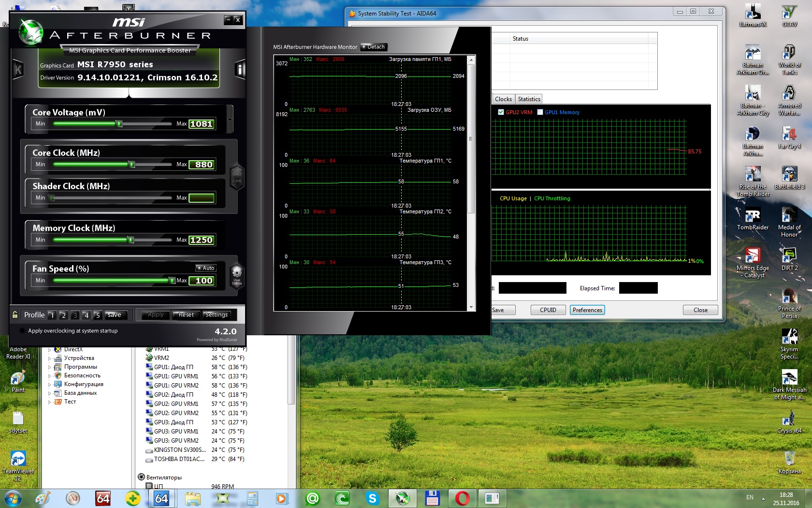The image size is (812, 508).
Task: Select Afterburner profile slot 5
Action: click(x=98, y=315)
